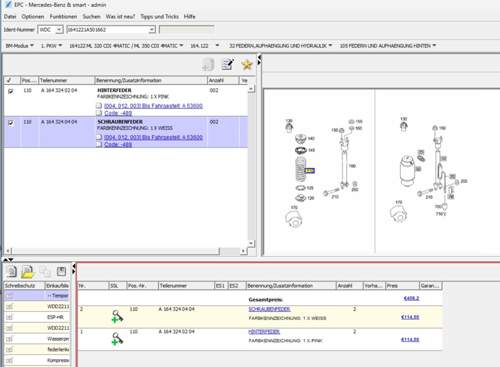Image resolution: width=500 pixels, height=367 pixels.
Task: Click the Anzahl header in the parts list
Action: pyautogui.click(x=223, y=80)
